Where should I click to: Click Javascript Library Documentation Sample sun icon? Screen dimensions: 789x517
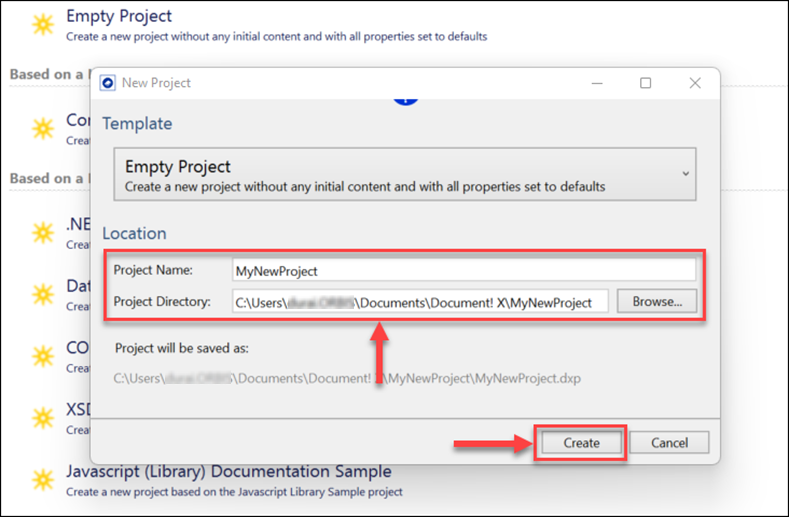click(42, 479)
